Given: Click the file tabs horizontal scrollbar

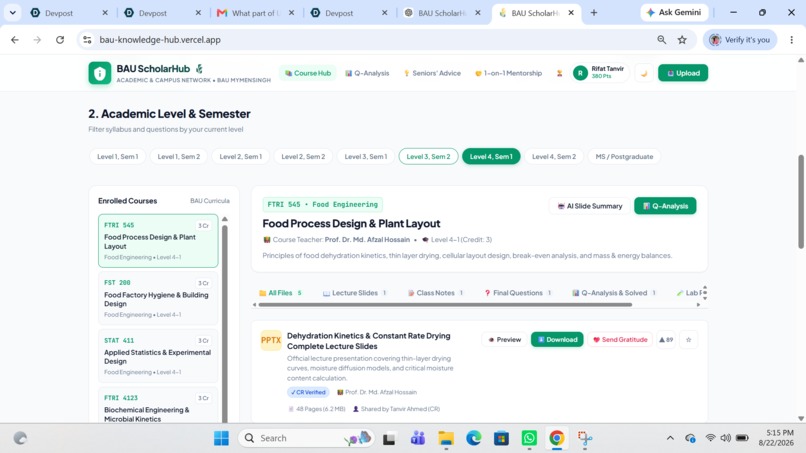Looking at the screenshot, I should tap(445, 304).
